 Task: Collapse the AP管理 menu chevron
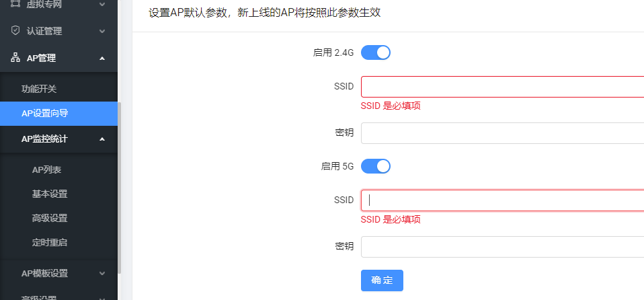click(x=102, y=59)
